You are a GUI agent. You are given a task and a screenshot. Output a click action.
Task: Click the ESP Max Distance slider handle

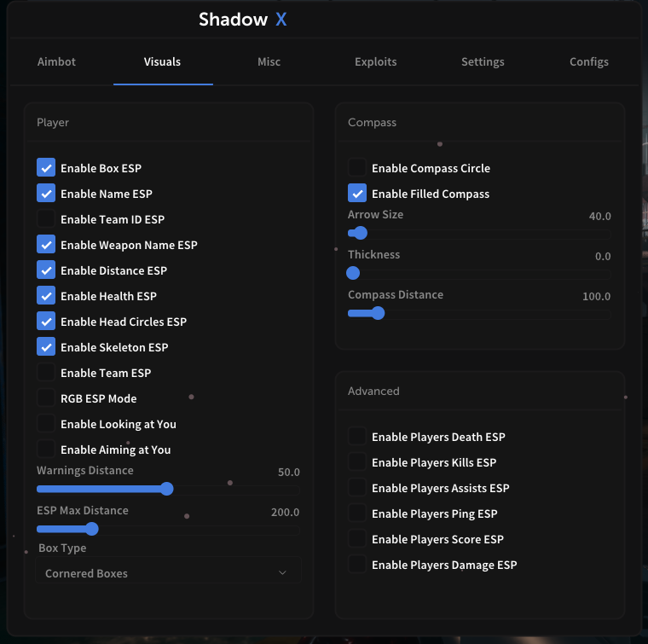[x=92, y=529]
